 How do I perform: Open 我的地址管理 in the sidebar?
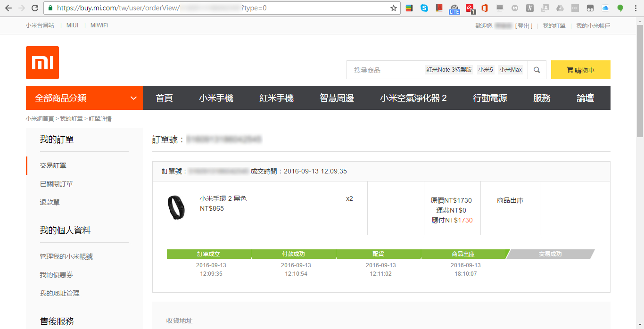pos(59,293)
